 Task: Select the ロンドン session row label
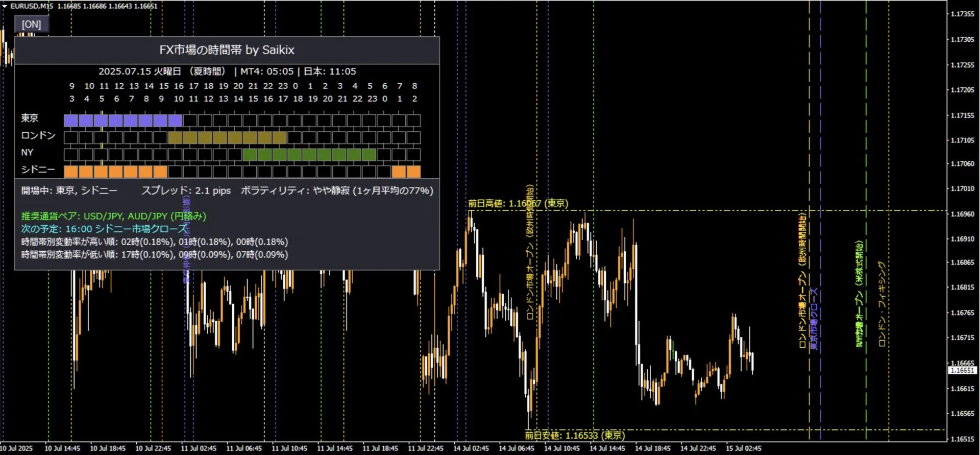pos(38,135)
